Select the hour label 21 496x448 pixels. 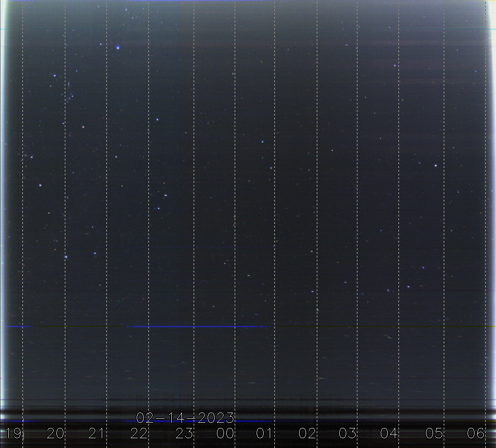pos(97,433)
